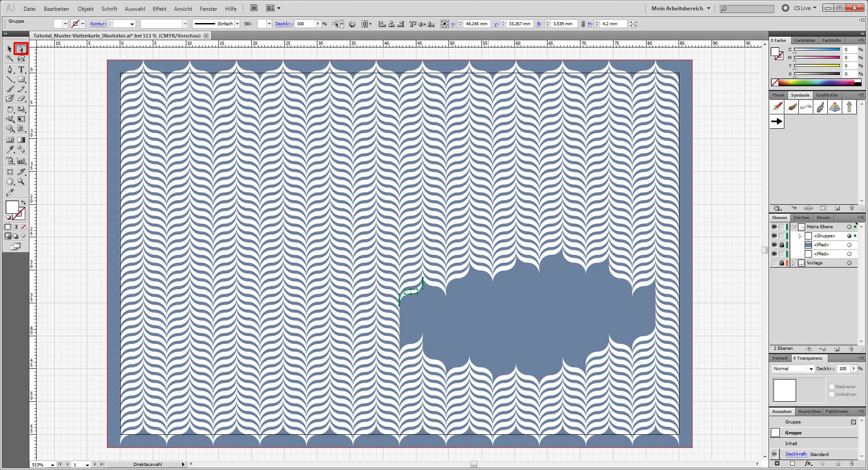Hide the Meine Ebene layer
This screenshot has width=868, height=470.
774,226
